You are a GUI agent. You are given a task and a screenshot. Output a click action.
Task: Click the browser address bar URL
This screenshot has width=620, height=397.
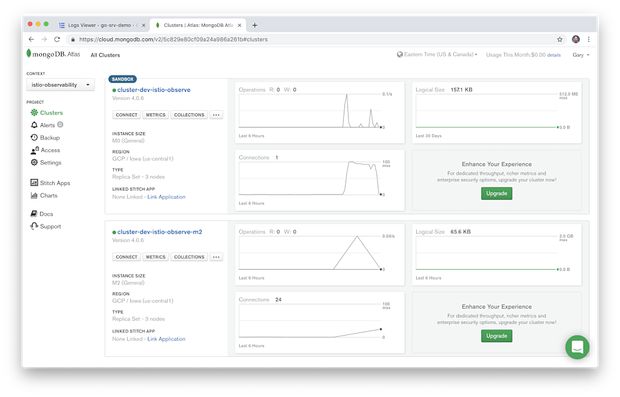pyautogui.click(x=173, y=39)
